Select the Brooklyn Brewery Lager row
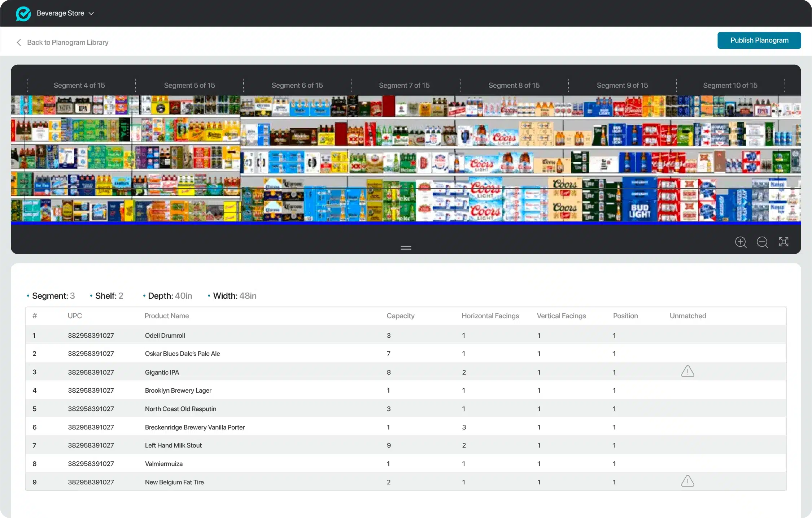812x518 pixels. coord(406,390)
